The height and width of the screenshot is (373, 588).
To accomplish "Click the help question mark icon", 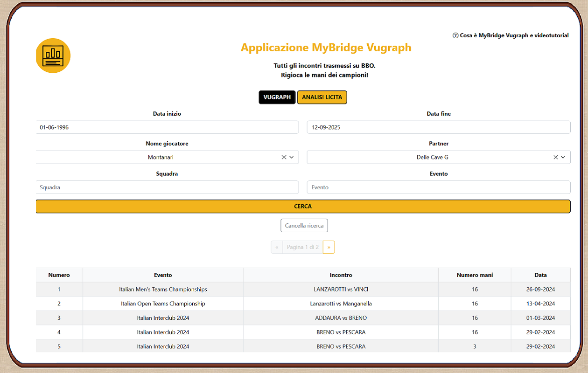I will [455, 35].
